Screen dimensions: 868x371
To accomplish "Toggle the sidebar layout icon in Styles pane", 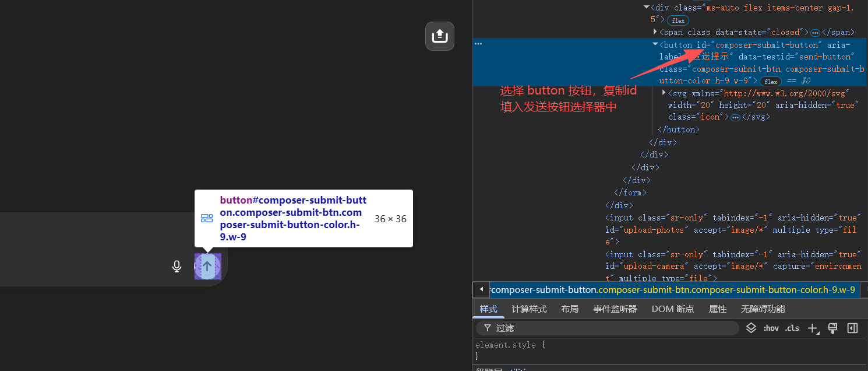I will [852, 328].
